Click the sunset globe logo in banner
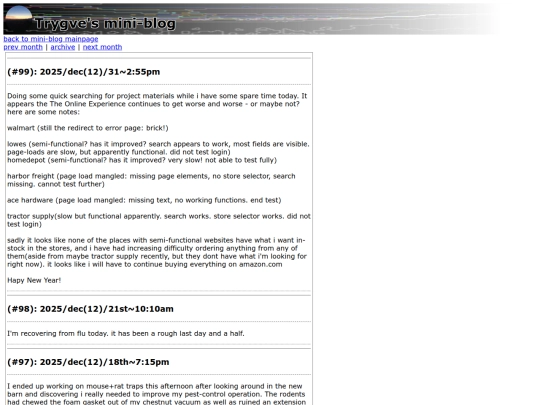 (x=18, y=20)
